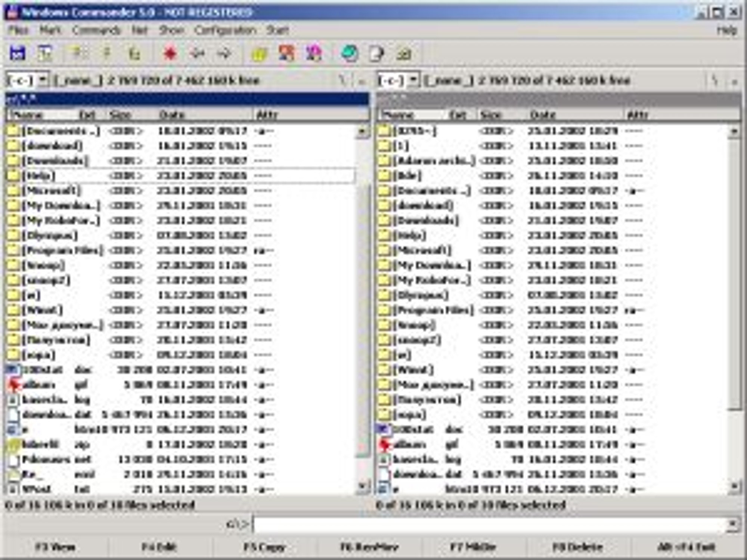Click the Alt+F4 Exit button

[x=686, y=547]
